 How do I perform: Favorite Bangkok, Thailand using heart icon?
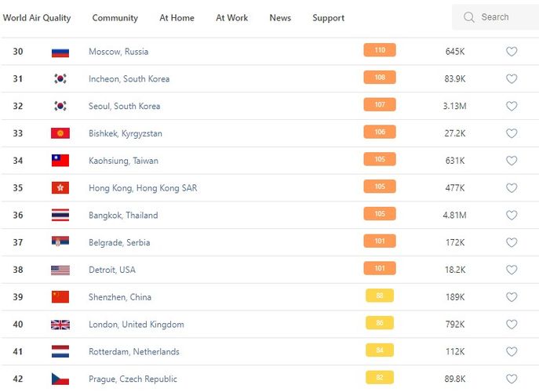click(x=512, y=215)
